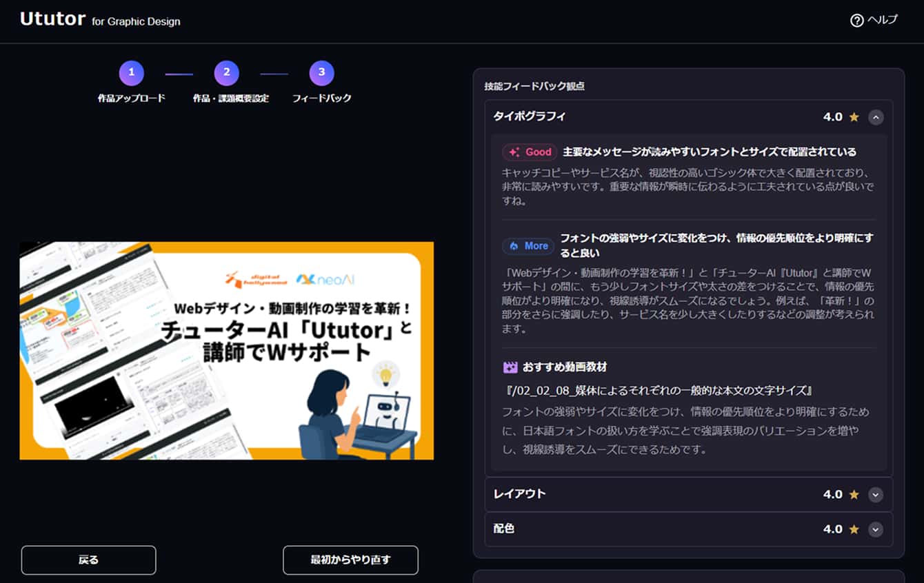Click the step 2 circle icon
The width and height of the screenshot is (924, 583).
(x=226, y=72)
